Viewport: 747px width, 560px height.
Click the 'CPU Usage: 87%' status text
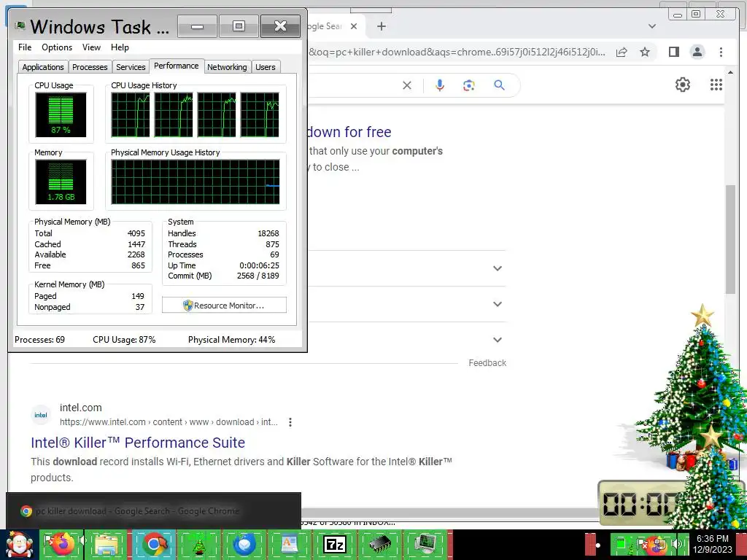coord(124,340)
